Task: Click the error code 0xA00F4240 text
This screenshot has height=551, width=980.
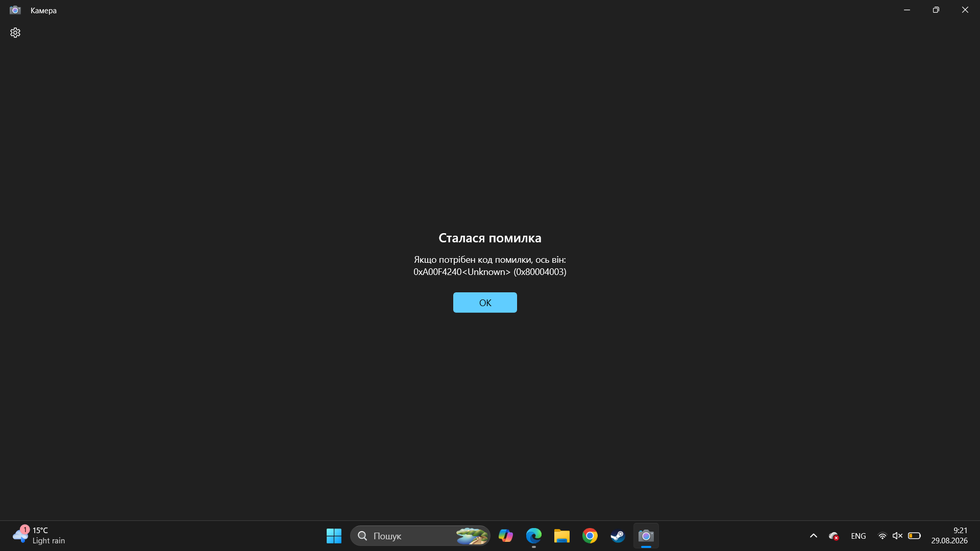Action: 490,272
